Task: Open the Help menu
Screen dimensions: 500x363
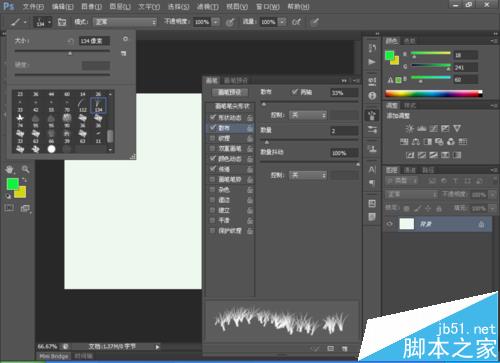Action: click(x=298, y=6)
